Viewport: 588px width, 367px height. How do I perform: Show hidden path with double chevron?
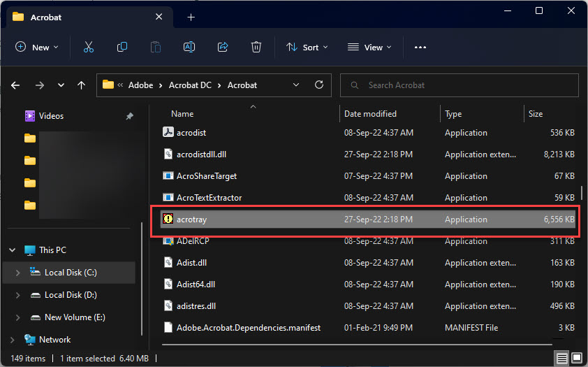coord(120,85)
